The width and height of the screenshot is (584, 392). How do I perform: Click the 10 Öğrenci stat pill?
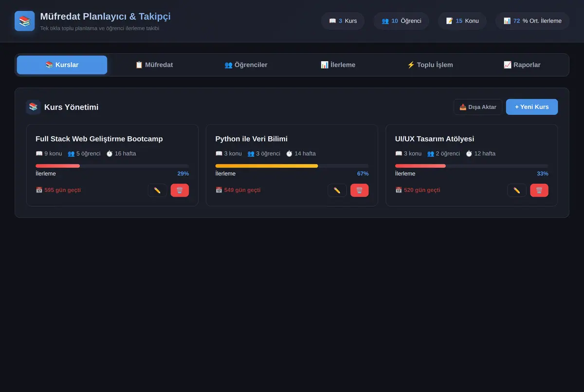coord(401,21)
